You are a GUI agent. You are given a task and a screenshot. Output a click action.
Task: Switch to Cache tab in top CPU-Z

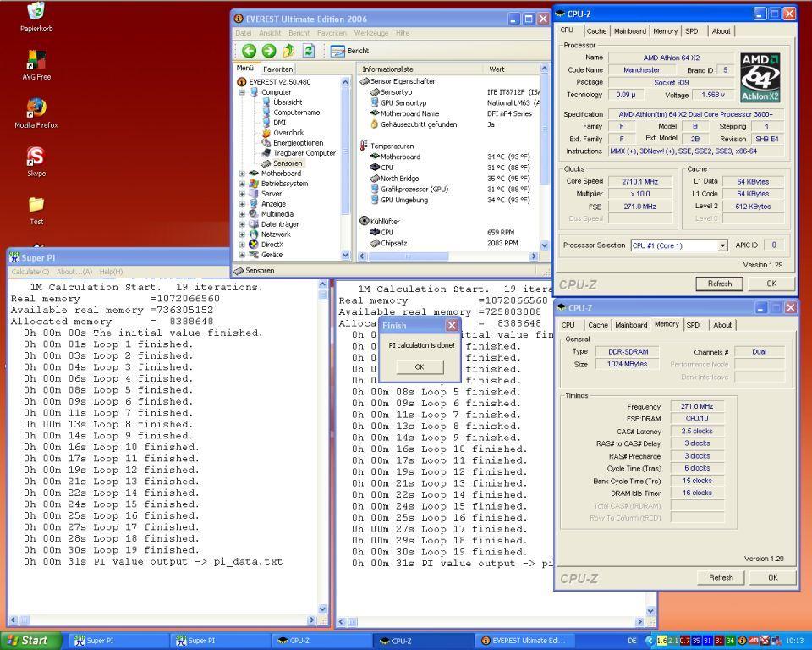[x=596, y=31]
